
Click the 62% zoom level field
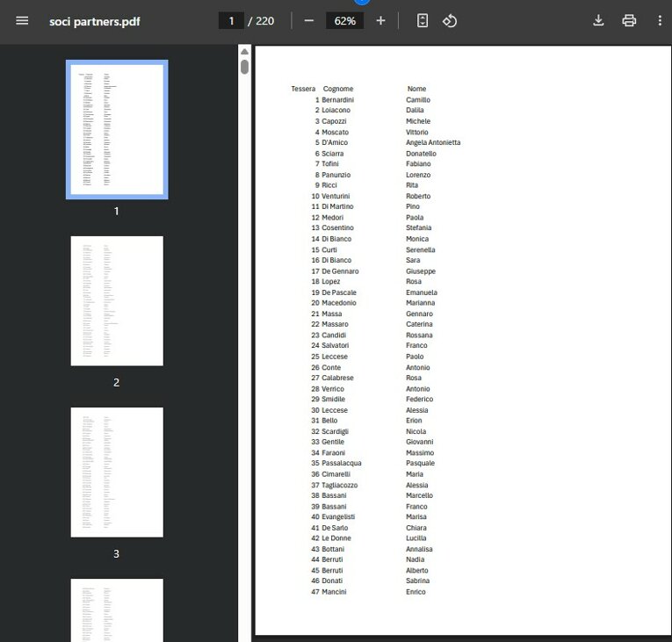[344, 20]
